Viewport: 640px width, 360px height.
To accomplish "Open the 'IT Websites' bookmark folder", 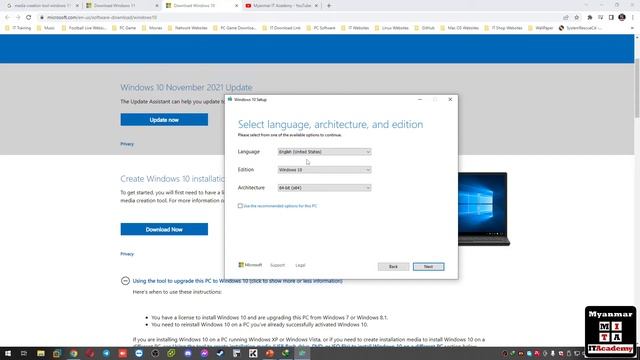I will 355,28.
